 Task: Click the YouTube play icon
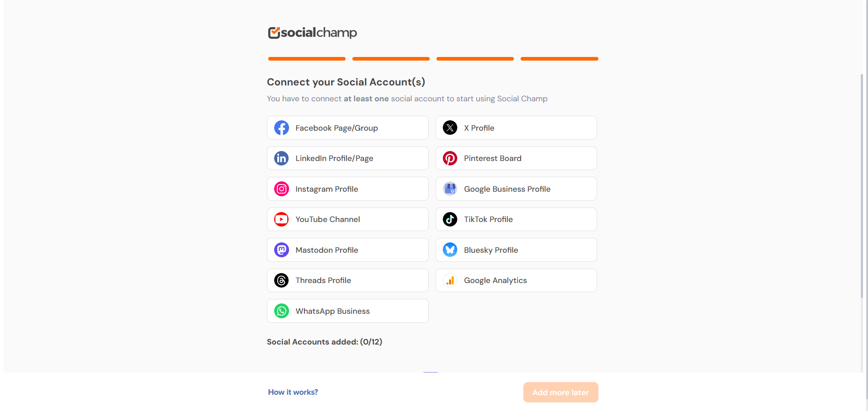pos(281,219)
